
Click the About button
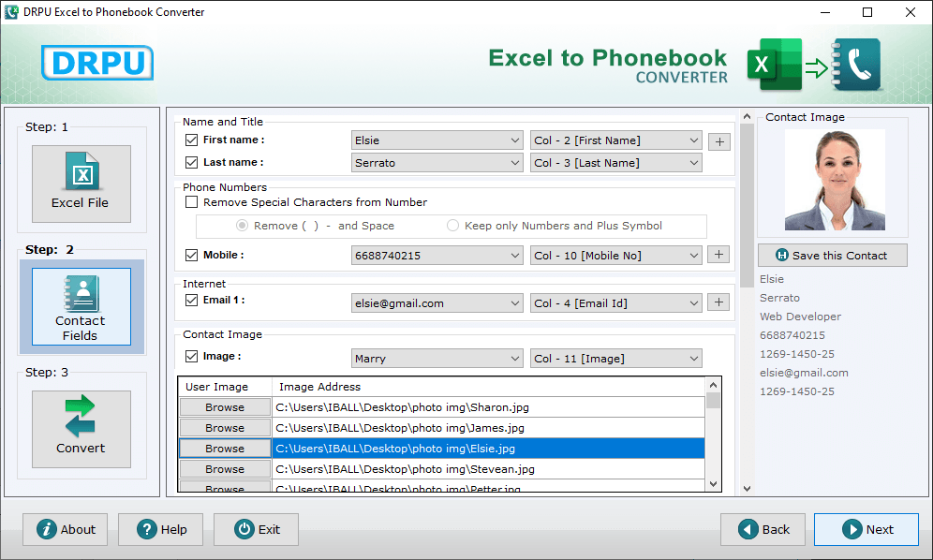(x=66, y=530)
